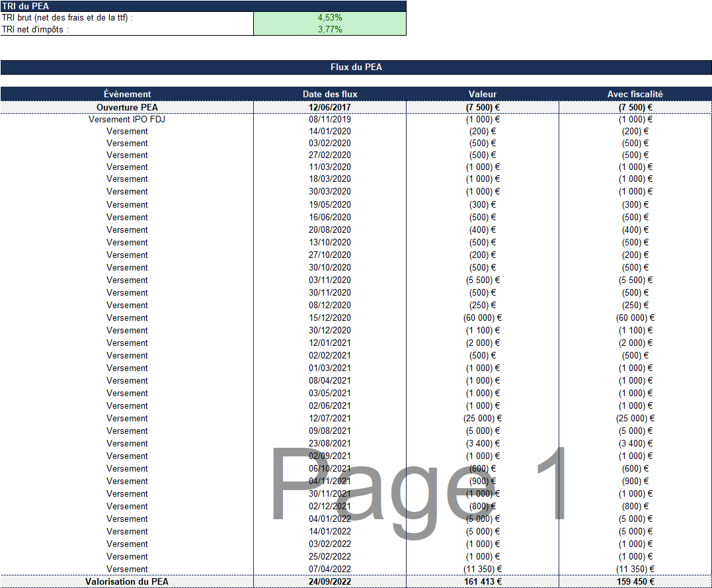Select the 'Date des flux' column header
Viewport: 712px width, 588px height.
[x=330, y=94]
